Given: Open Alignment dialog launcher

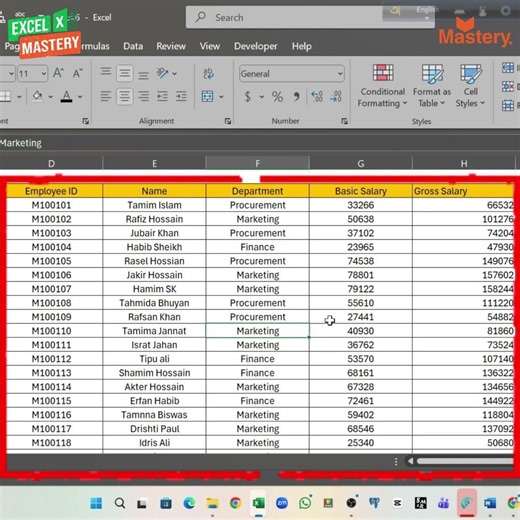Looking at the screenshot, I should 228,121.
